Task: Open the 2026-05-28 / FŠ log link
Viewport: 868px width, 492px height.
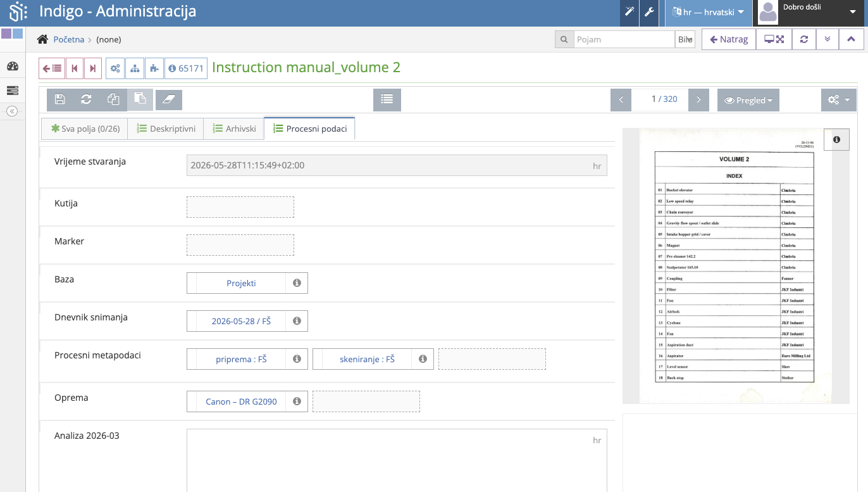Action: click(241, 321)
